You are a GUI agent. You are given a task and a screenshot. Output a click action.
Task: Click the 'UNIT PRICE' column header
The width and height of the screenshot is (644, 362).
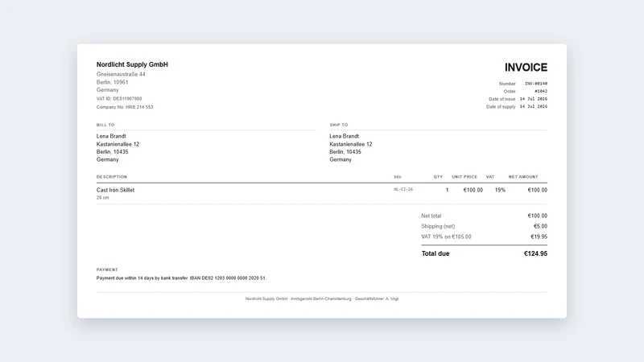[x=464, y=177]
